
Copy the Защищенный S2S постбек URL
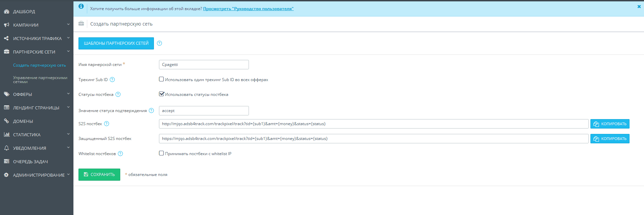point(610,139)
